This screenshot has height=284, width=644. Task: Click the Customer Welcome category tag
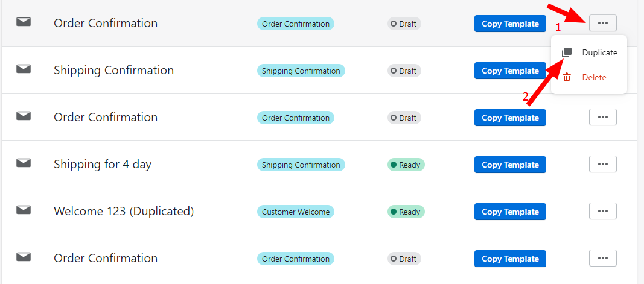coord(296,212)
